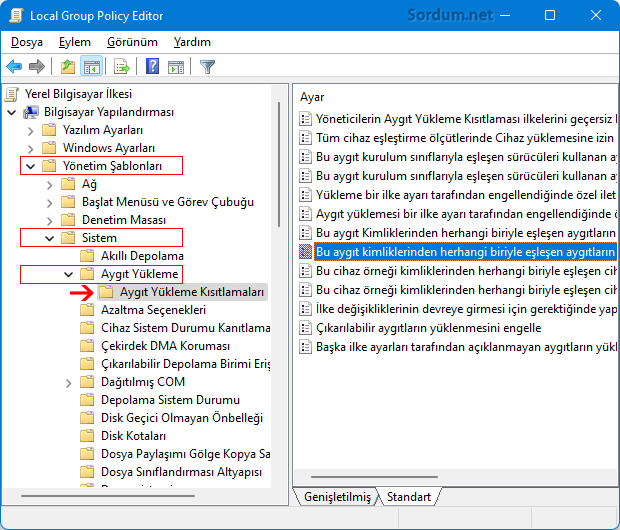
Task: Select the highlighted Bu aygıt kimliklerinden herhangi setting
Action: point(465,252)
